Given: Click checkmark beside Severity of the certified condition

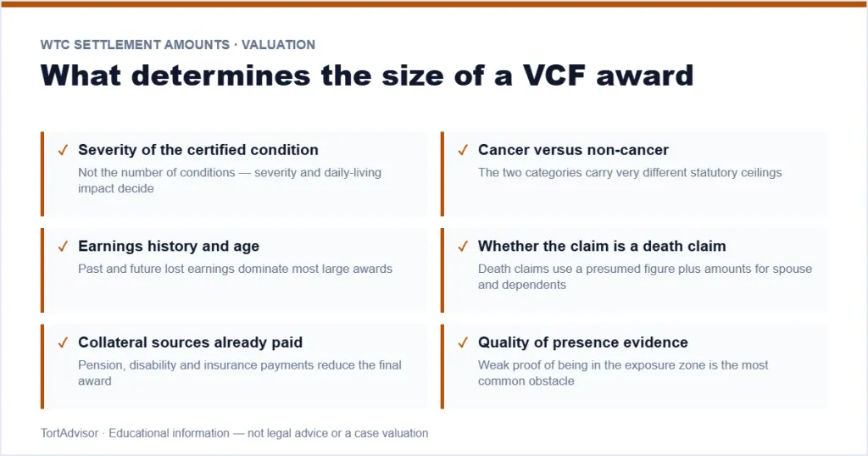Looking at the screenshot, I should (63, 150).
